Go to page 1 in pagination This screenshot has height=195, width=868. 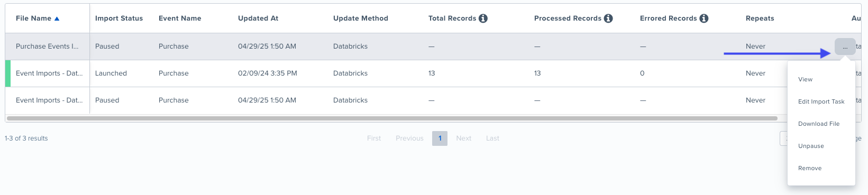pyautogui.click(x=440, y=138)
